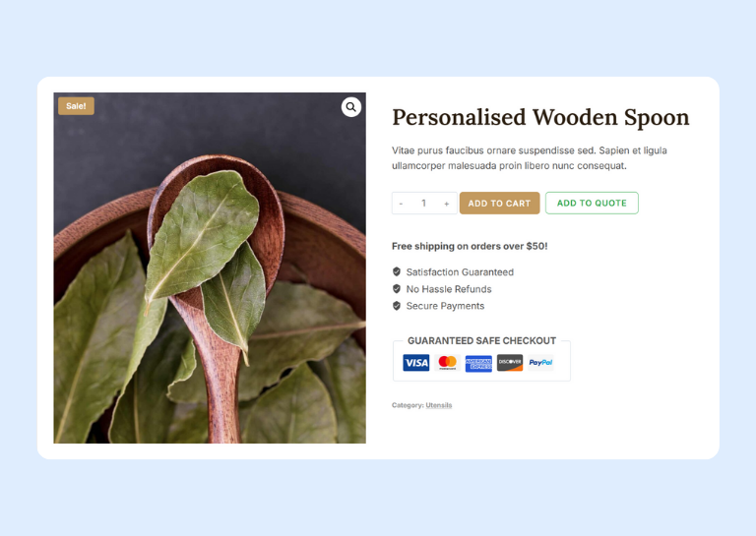Viewport: 756px width, 536px height.
Task: Focus the quantity input field
Action: click(424, 204)
